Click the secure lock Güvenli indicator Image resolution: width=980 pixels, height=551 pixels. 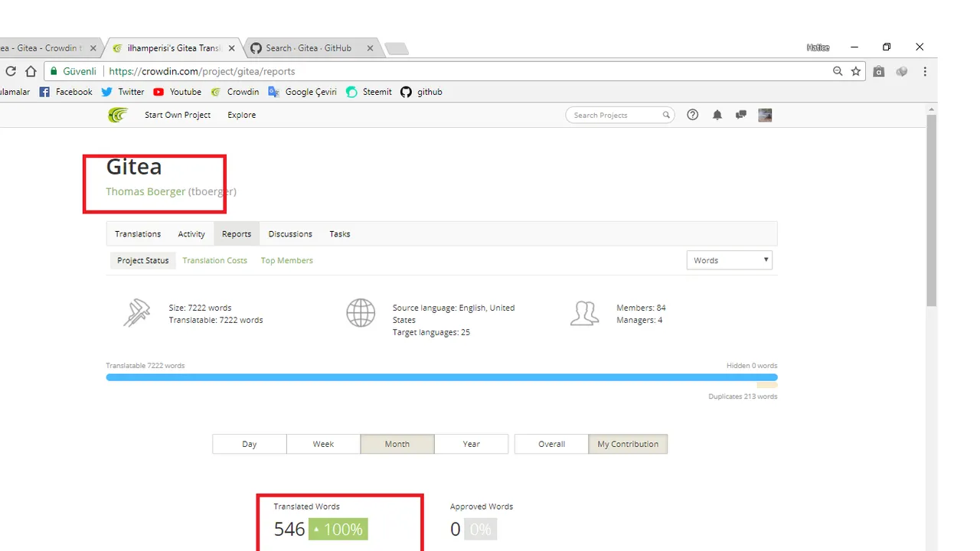click(x=73, y=71)
